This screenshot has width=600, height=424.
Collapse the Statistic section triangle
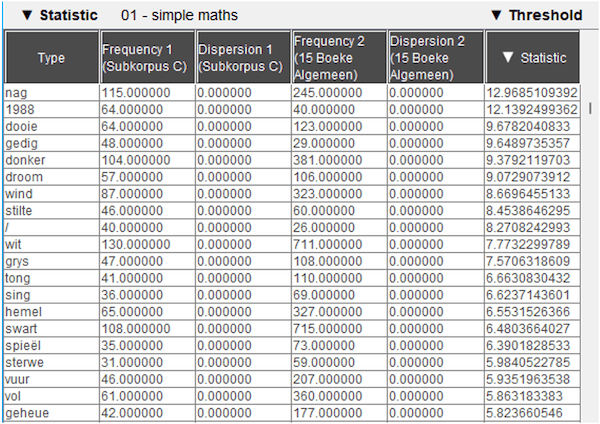(27, 15)
